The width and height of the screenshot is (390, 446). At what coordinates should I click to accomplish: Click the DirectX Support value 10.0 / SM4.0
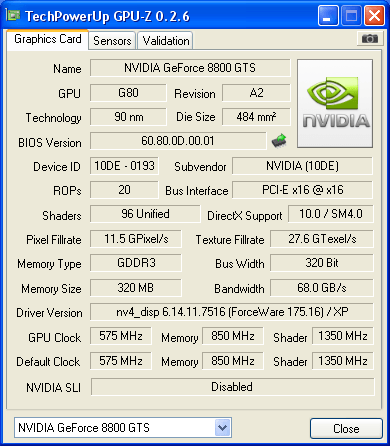point(331,214)
